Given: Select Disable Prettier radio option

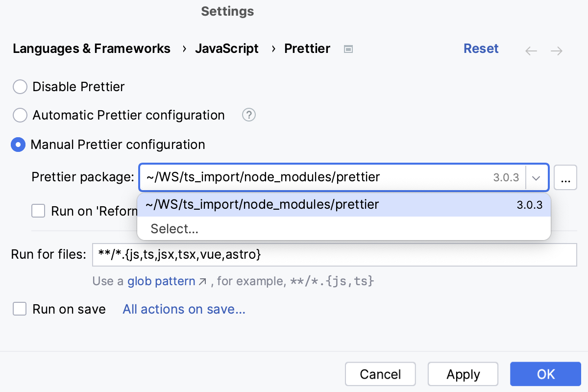Looking at the screenshot, I should [20, 87].
